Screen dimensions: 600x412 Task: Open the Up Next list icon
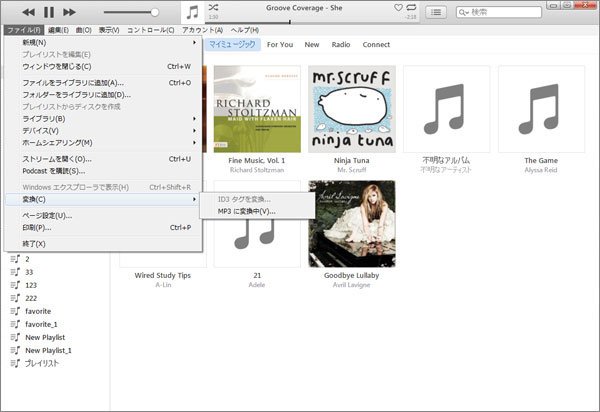click(436, 12)
